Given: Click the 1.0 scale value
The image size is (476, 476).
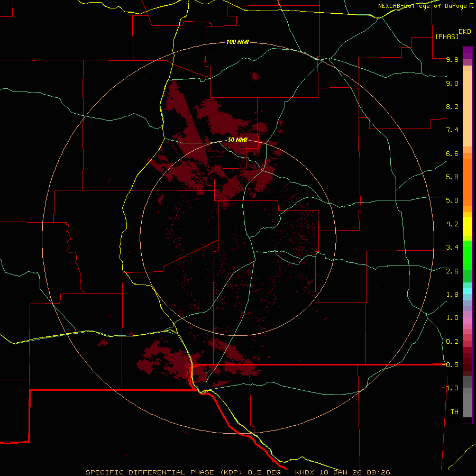Looking at the screenshot, I should click(452, 318).
